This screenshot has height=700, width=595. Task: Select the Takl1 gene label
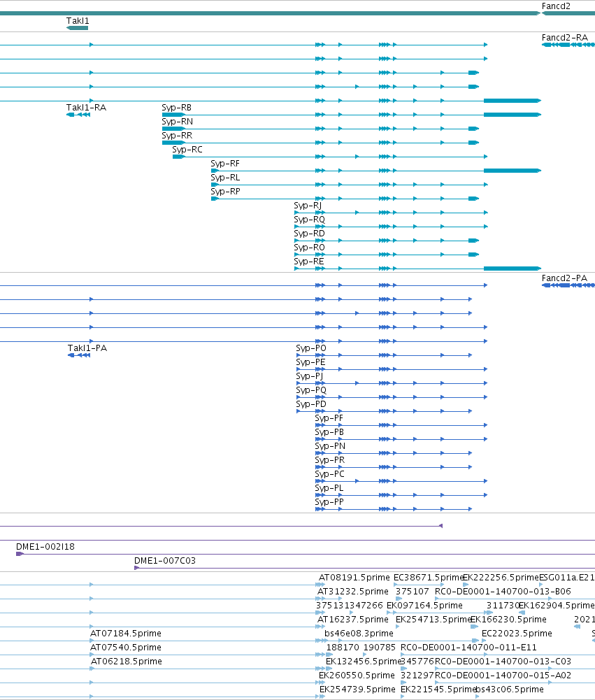(x=78, y=21)
